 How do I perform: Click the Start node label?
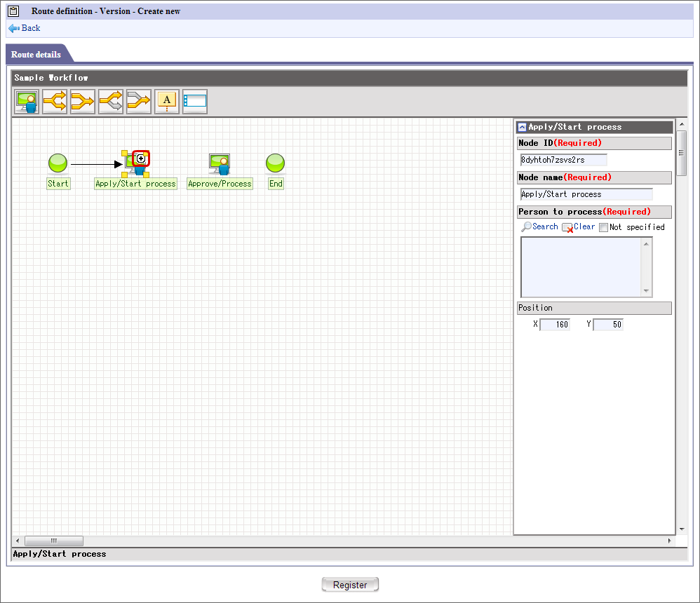click(x=58, y=184)
